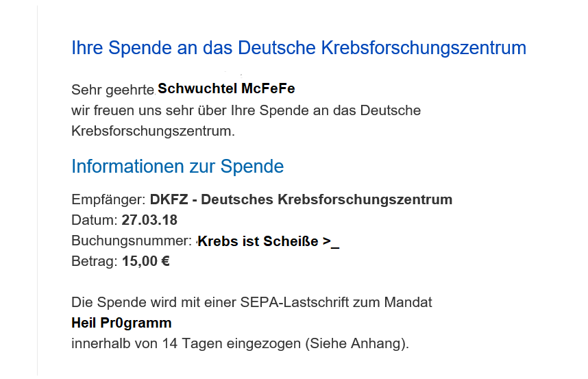Click the amount 15,00 €
Image resolution: width=588 pixels, height=379 pixels.
click(x=145, y=261)
